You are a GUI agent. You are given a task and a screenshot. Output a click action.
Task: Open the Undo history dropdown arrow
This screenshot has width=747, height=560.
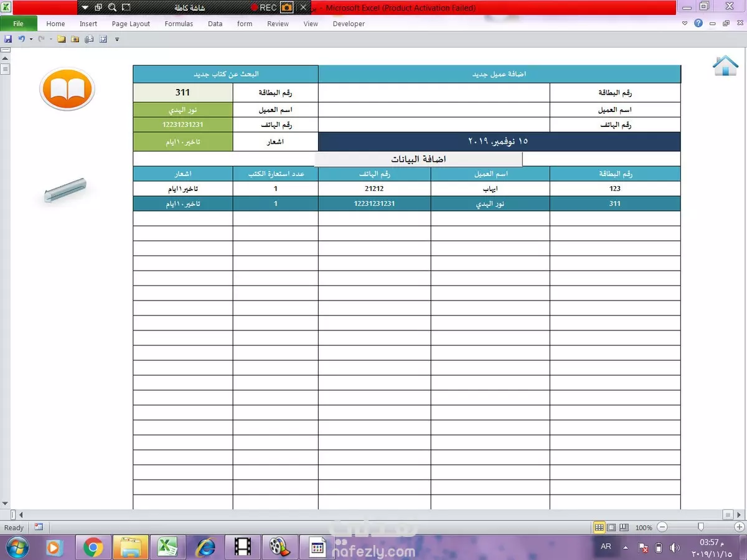30,39
